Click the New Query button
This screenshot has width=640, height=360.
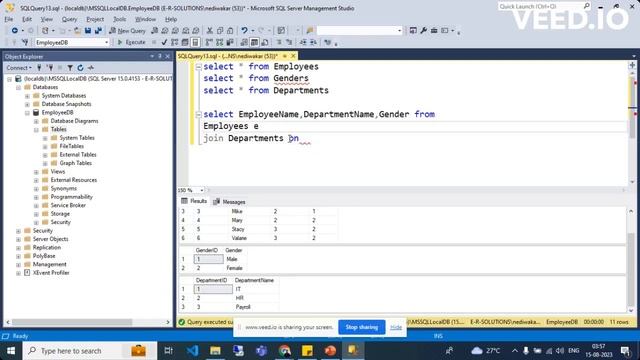(x=127, y=31)
